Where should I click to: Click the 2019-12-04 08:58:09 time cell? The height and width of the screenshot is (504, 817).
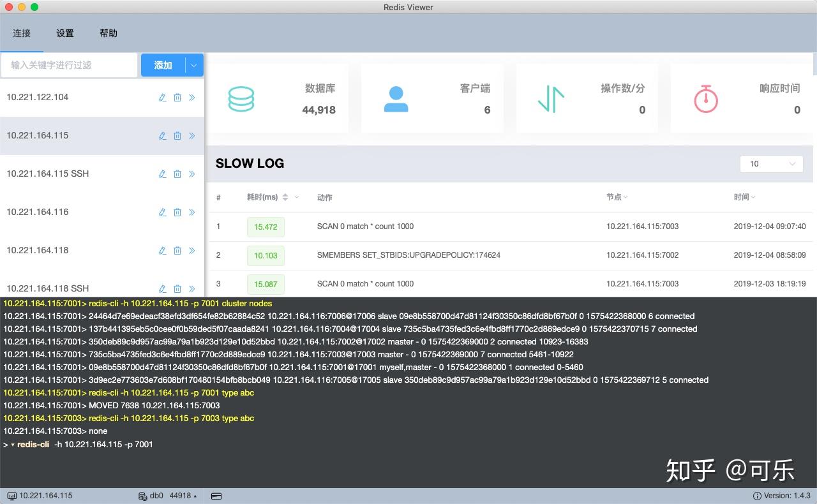(770, 255)
